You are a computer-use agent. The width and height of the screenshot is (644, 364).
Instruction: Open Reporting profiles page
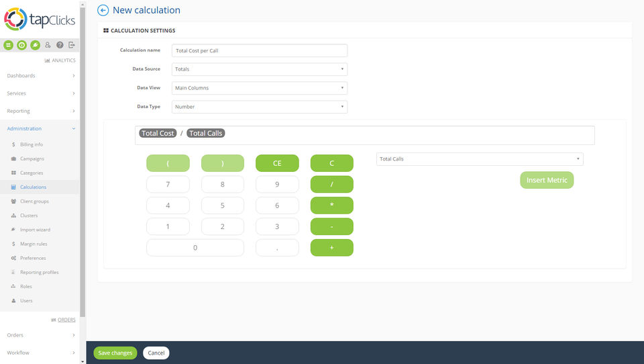40,272
